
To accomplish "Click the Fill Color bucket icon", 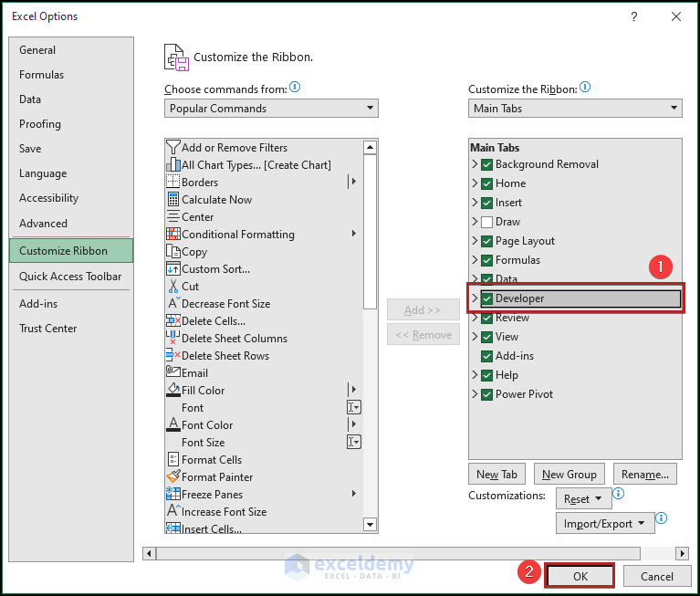I will [x=173, y=390].
